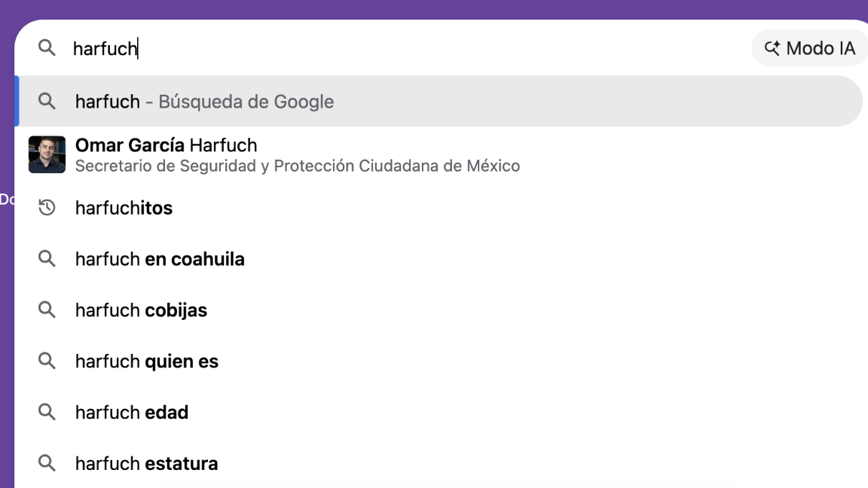This screenshot has height=488, width=868.
Task: Click the history clock icon beside harfuchitos
Action: pos(47,207)
